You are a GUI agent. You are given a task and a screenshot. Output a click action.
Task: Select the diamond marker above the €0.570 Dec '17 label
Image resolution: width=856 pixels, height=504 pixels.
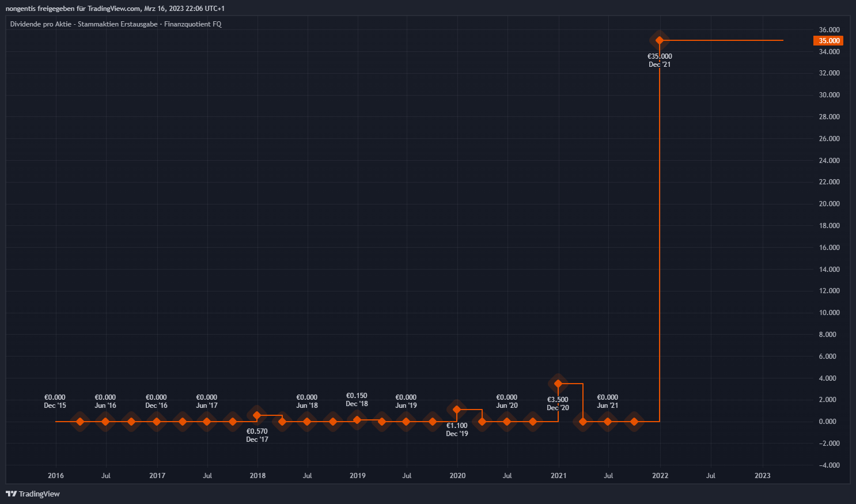point(257,415)
